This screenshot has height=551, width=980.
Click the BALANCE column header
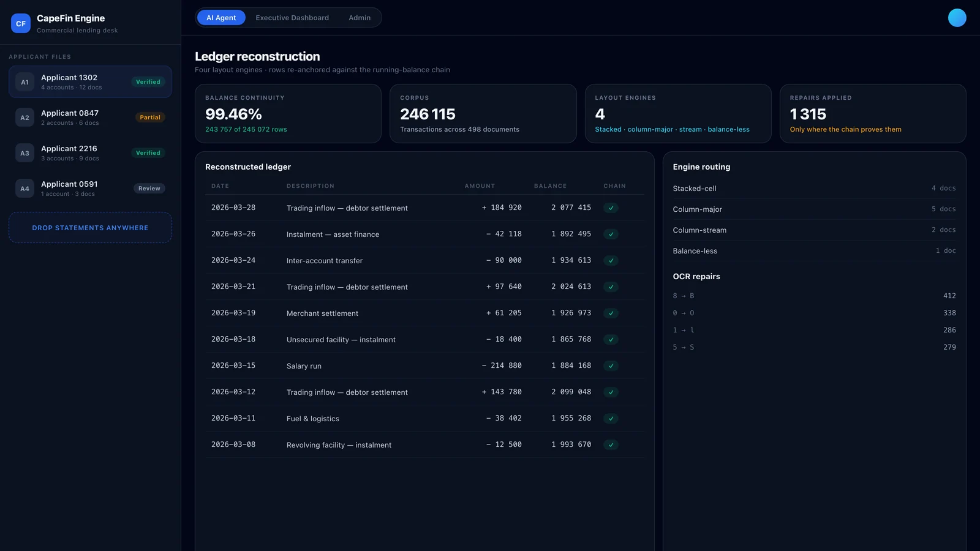pos(550,186)
